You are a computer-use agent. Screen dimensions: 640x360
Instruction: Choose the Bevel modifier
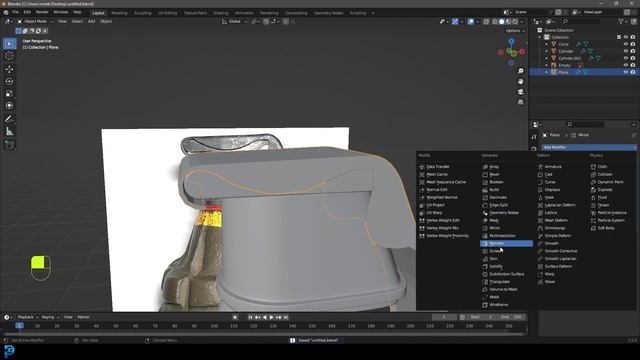tap(493, 174)
